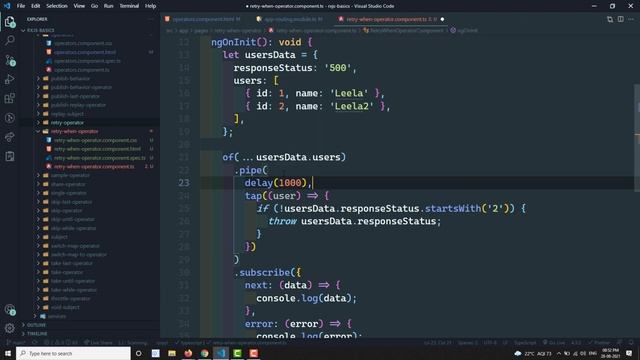Screen dimensions: 640x360
Task: Click into Type here to search box
Action: 73,353
